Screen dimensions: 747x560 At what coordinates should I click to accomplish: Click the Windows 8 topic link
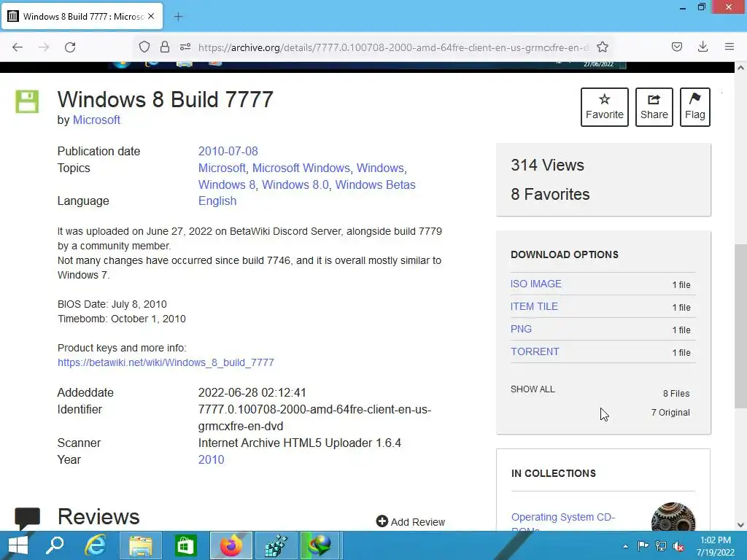(227, 184)
